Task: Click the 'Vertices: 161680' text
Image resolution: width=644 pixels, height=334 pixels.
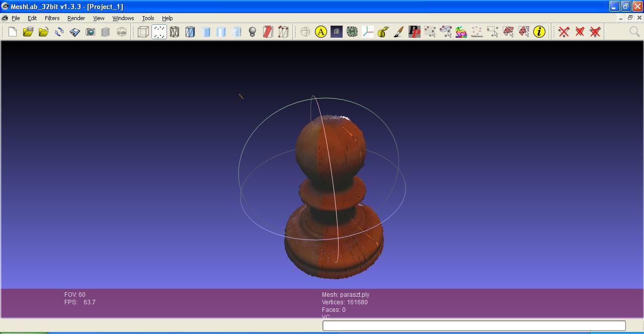Action: (x=345, y=302)
